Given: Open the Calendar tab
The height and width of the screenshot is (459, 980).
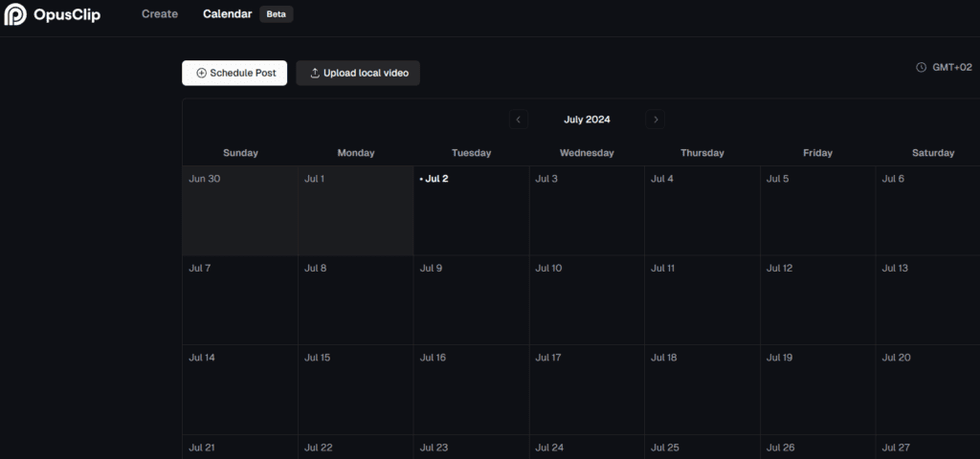Looking at the screenshot, I should pyautogui.click(x=227, y=14).
